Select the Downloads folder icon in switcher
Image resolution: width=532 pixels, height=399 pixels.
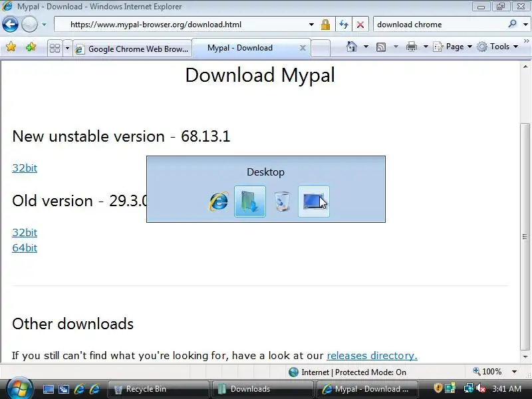click(250, 201)
